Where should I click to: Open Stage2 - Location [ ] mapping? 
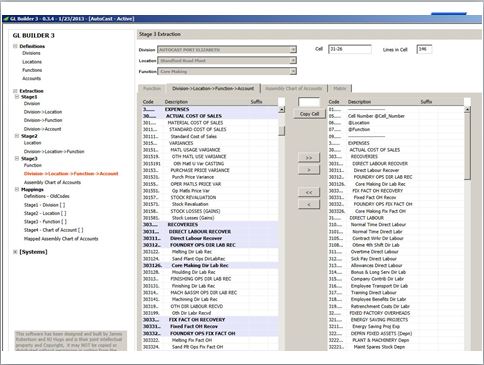tap(45, 213)
